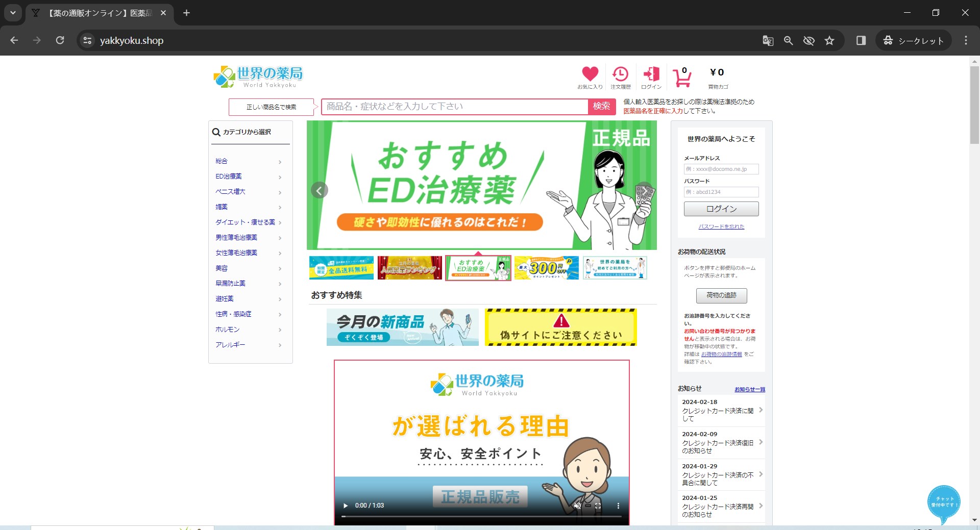Screen dimensions: 980x530
Task: Click パスワード input field
Action: pos(721,192)
